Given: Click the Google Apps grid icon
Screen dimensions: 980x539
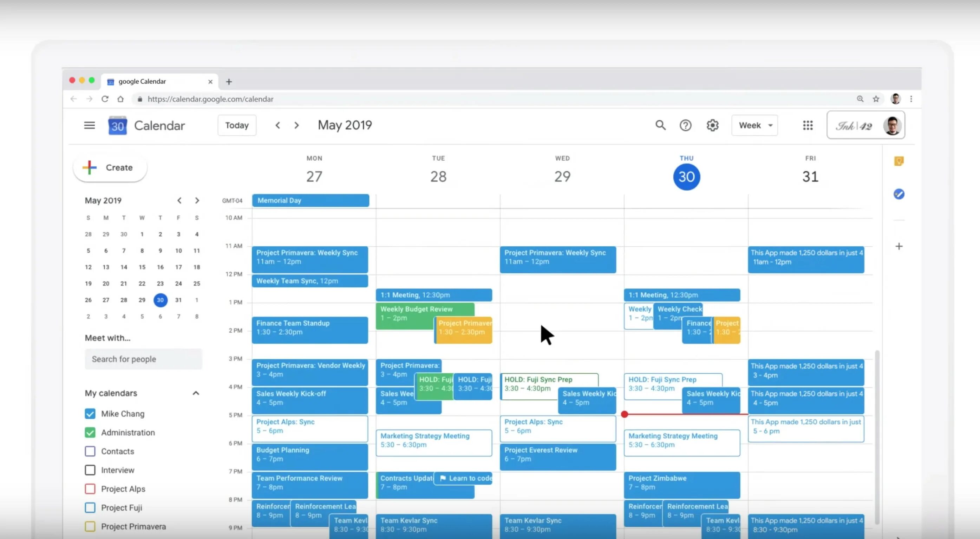Looking at the screenshot, I should (x=808, y=126).
